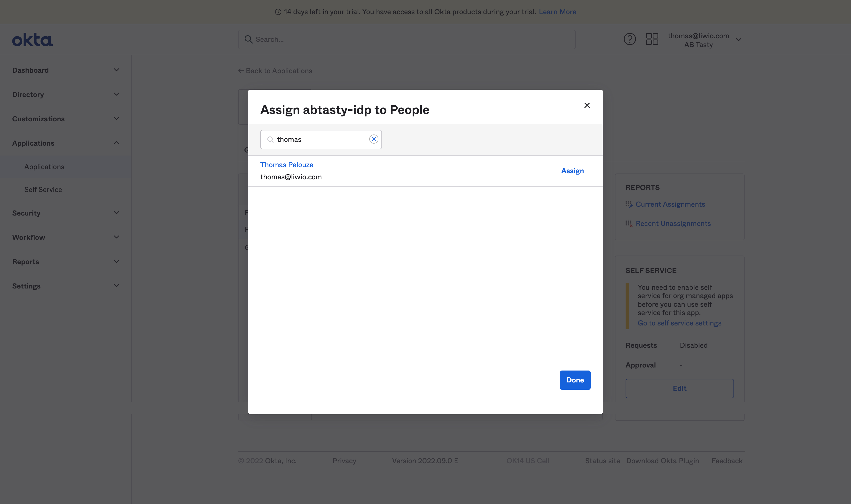Expand the Reports menu chevron
Image resolution: width=851 pixels, height=504 pixels.
point(117,262)
